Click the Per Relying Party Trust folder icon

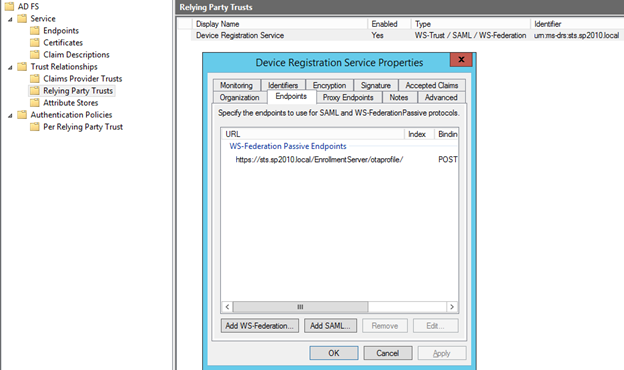click(x=35, y=127)
